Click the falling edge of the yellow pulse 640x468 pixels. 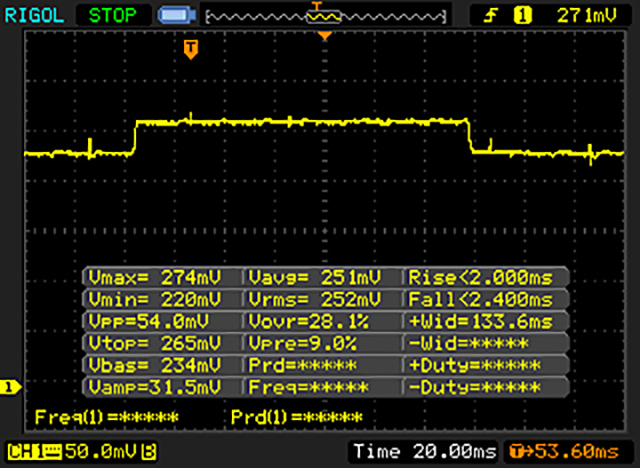(x=470, y=136)
